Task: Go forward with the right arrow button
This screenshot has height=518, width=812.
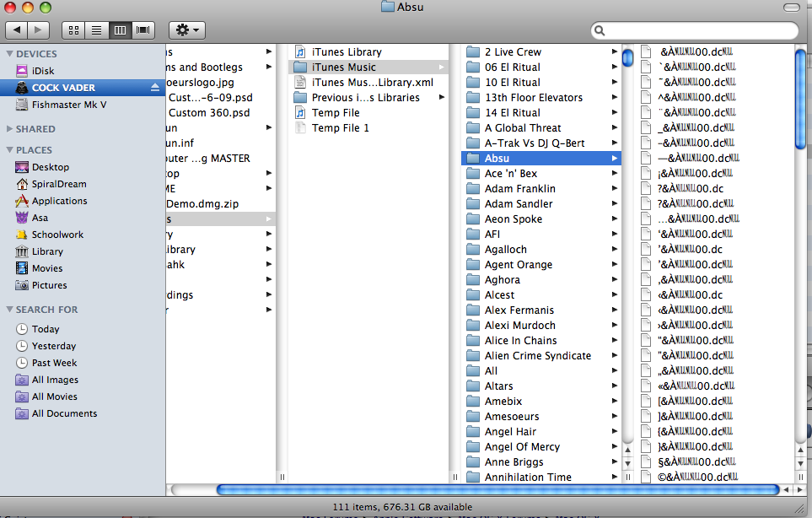Action: click(38, 30)
